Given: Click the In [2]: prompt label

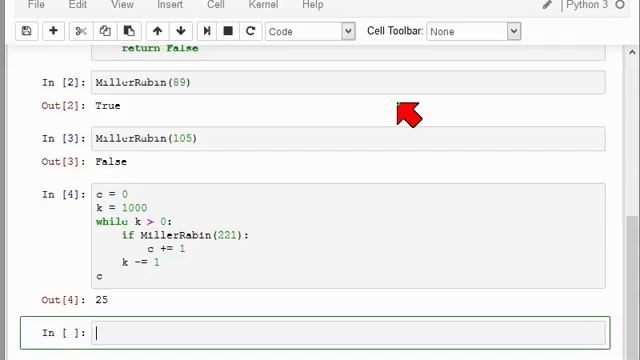Looking at the screenshot, I should coord(64,82).
